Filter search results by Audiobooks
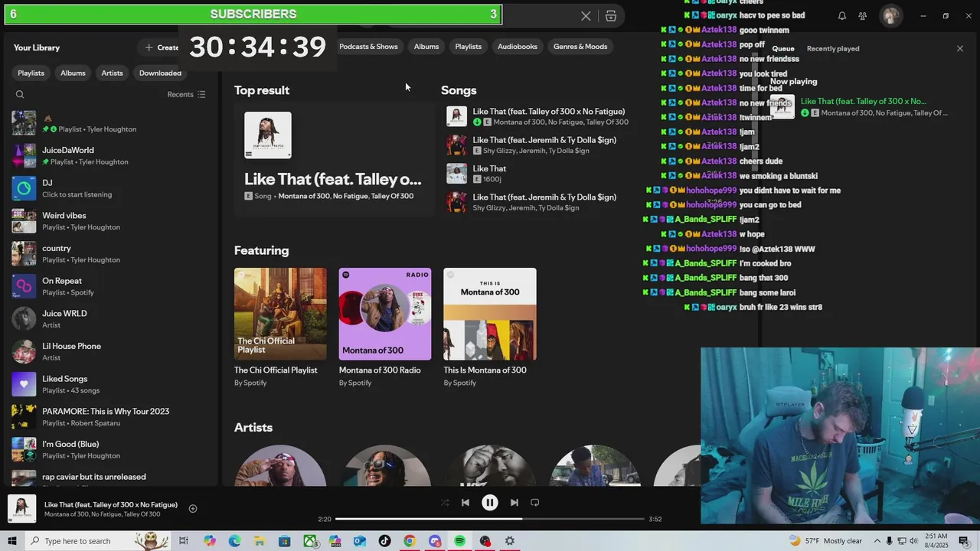 [x=518, y=47]
